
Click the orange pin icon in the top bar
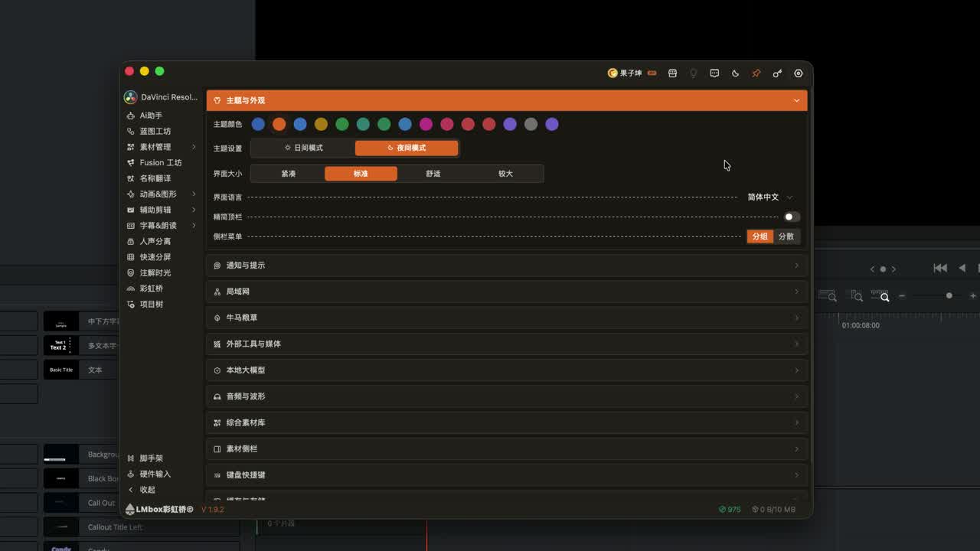tap(756, 73)
